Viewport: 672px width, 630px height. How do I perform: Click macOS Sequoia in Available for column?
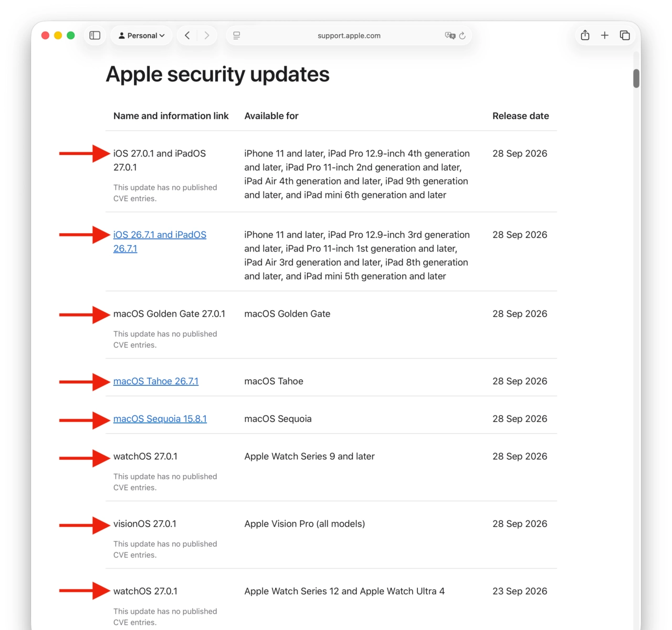[278, 419]
